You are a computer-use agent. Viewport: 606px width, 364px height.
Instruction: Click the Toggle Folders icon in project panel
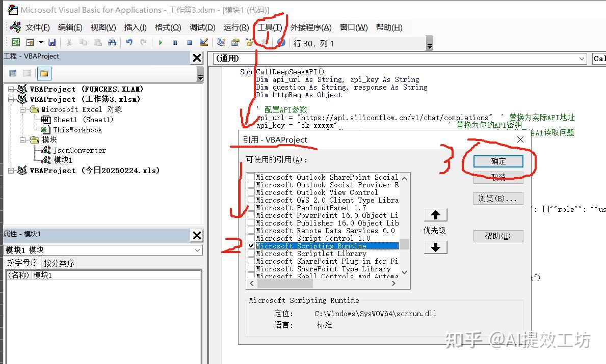pyautogui.click(x=44, y=73)
